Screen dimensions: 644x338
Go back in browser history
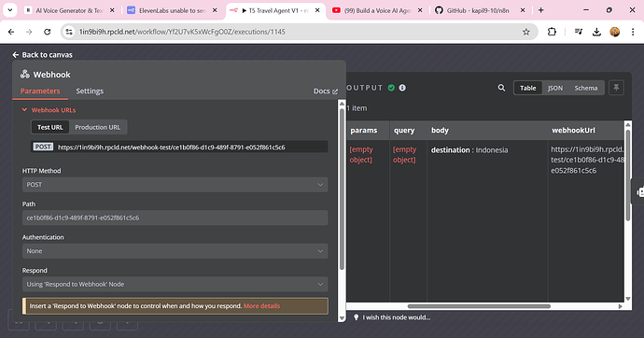(11, 32)
